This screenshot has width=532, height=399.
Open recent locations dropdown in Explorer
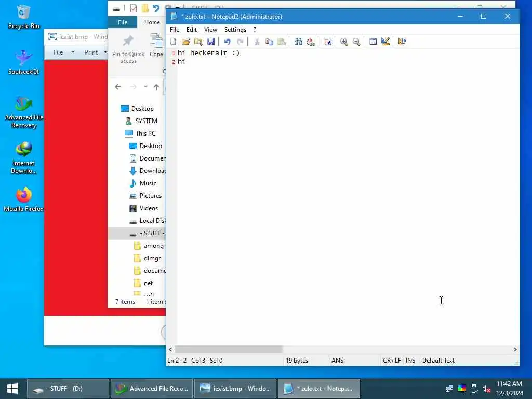click(x=145, y=87)
